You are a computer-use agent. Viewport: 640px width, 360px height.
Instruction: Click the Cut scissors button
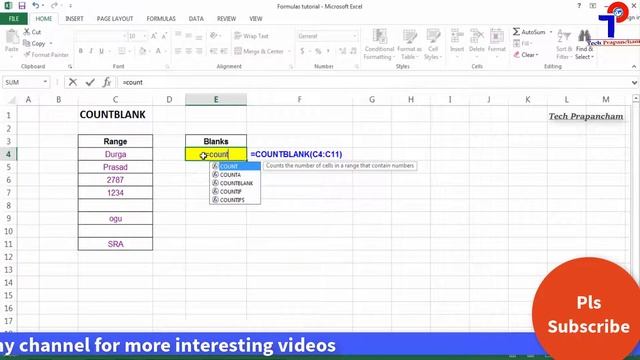coord(32,32)
